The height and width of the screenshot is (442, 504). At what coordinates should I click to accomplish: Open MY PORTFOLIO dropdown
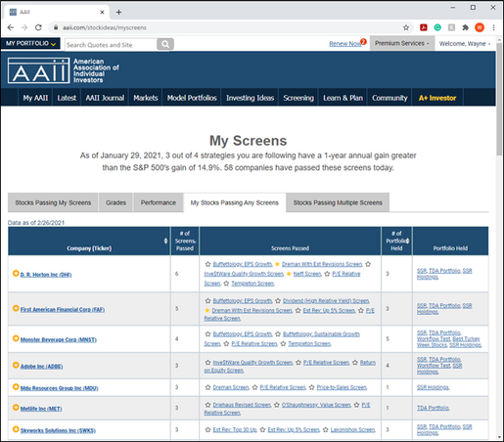30,43
